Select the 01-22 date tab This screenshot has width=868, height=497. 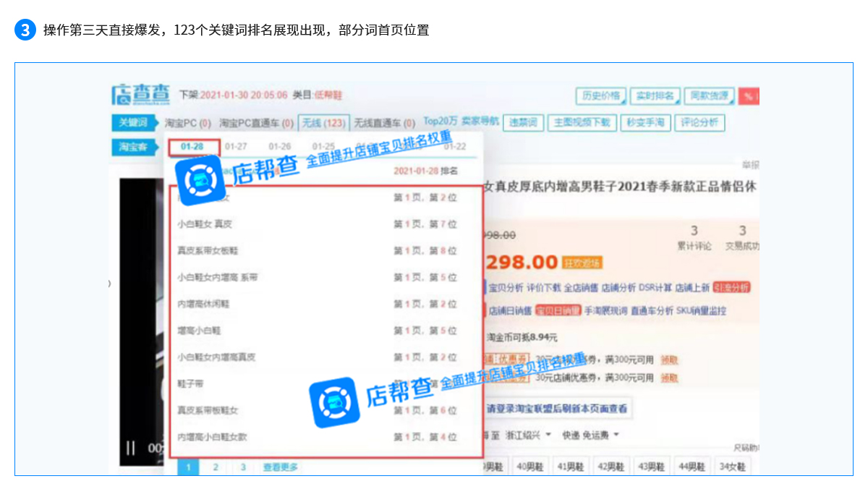[455, 146]
